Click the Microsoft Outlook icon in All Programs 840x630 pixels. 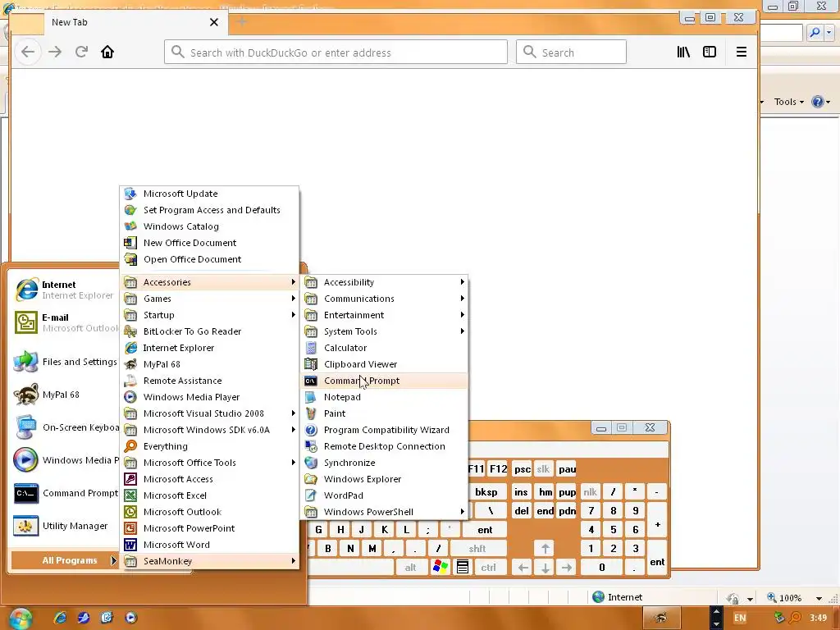point(130,512)
